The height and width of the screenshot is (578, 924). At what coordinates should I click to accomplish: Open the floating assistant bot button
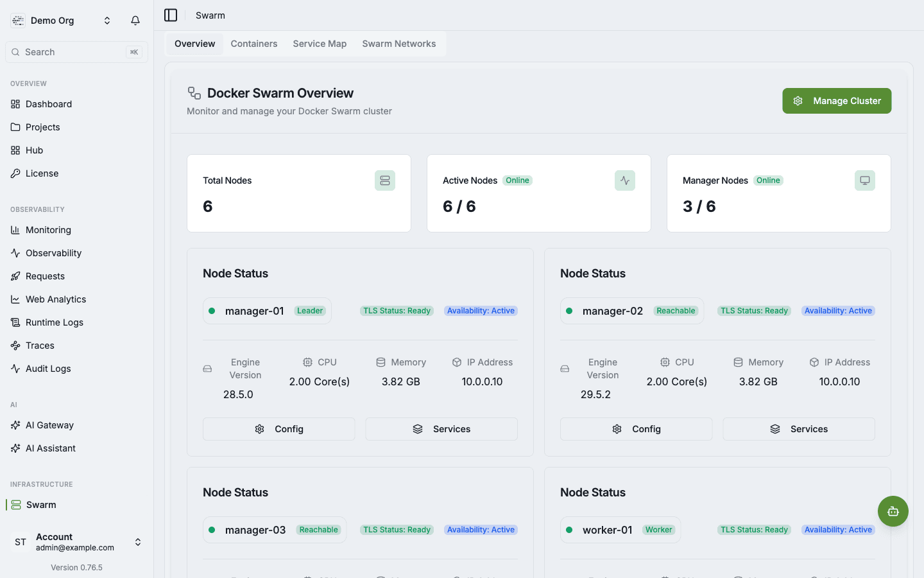click(x=893, y=511)
